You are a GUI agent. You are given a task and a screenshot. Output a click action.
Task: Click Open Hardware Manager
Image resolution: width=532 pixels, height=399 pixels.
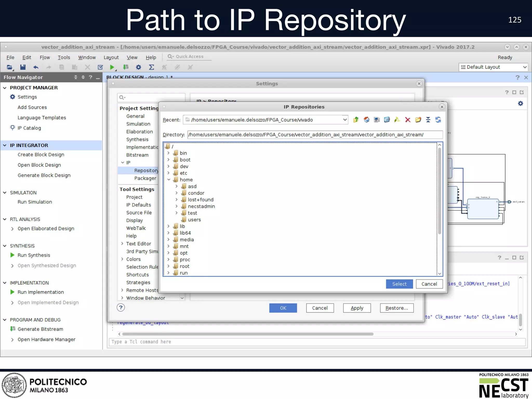[x=46, y=340]
